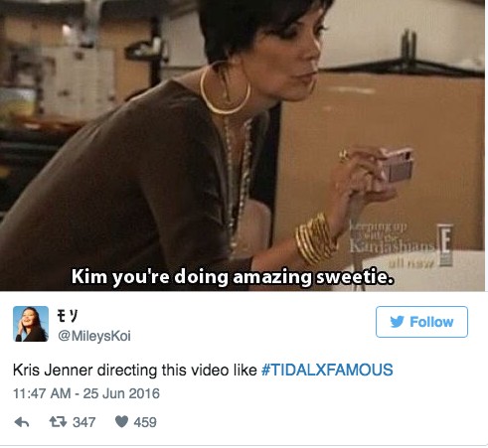The height and width of the screenshot is (448, 488).
Task: Open the tweet timestamp 11:47 AM
Action: click(42, 393)
